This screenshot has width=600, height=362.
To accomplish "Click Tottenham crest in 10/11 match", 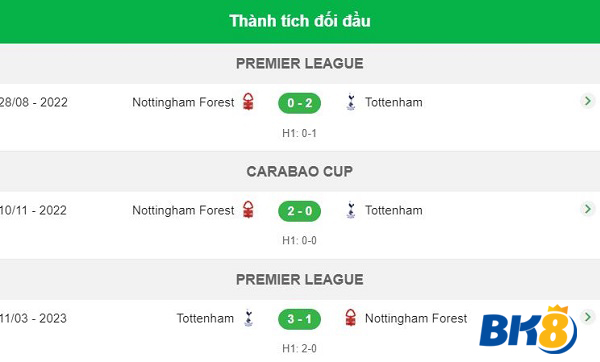I will [x=351, y=210].
